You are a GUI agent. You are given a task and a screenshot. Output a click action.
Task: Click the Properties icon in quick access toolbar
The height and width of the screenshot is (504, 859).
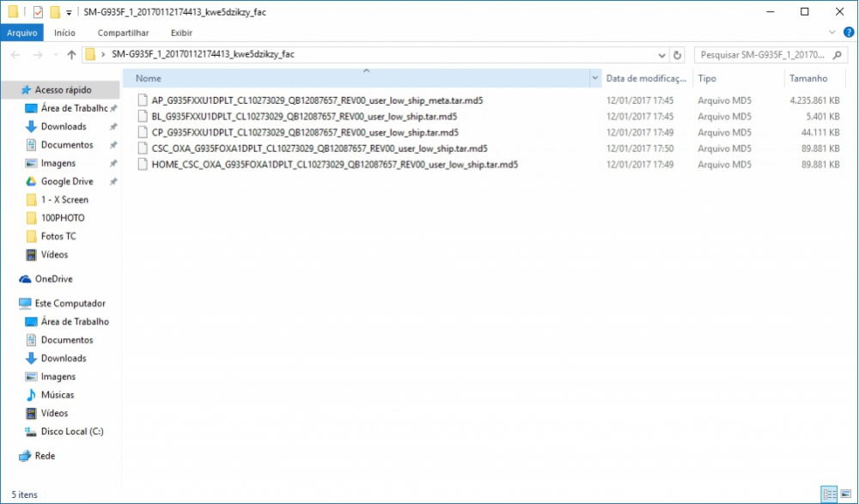pos(38,12)
